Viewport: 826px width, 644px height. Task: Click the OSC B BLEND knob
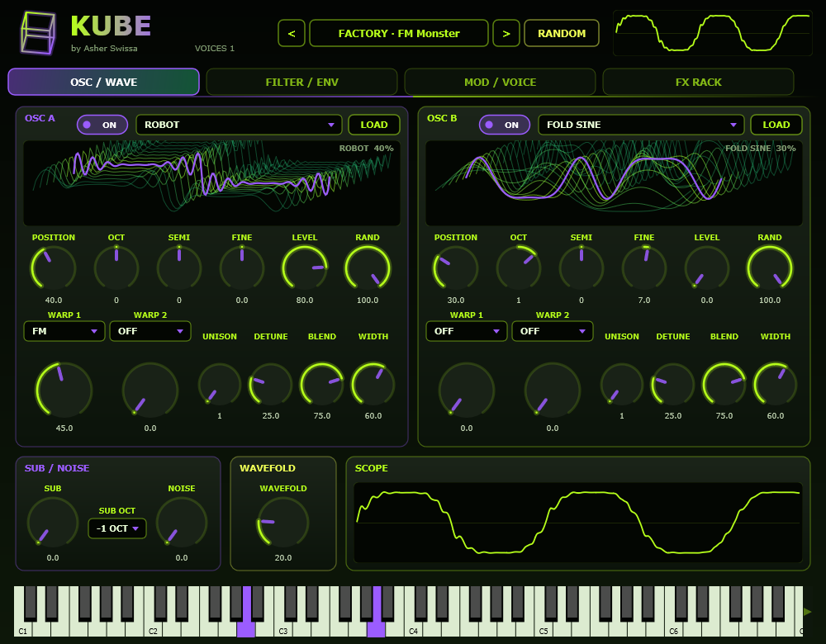724,384
